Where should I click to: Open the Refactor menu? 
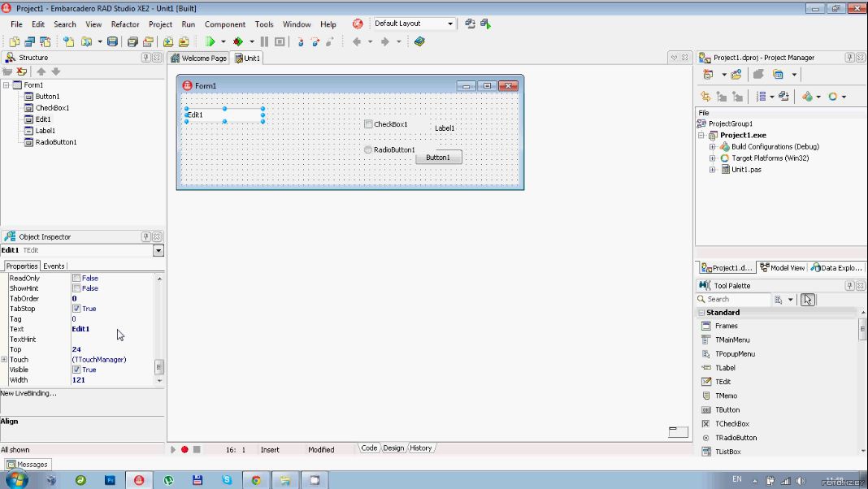(x=125, y=24)
